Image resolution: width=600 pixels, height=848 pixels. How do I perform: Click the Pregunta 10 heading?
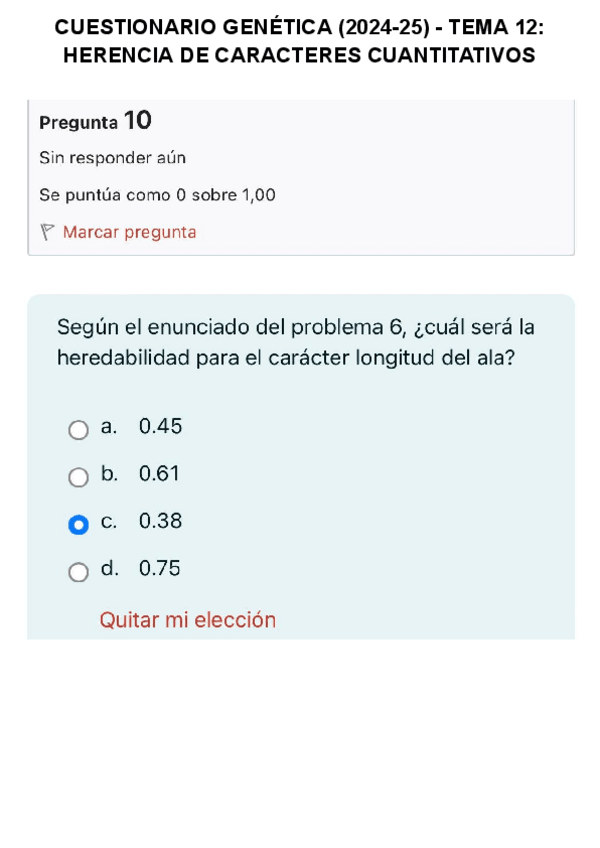click(x=96, y=122)
